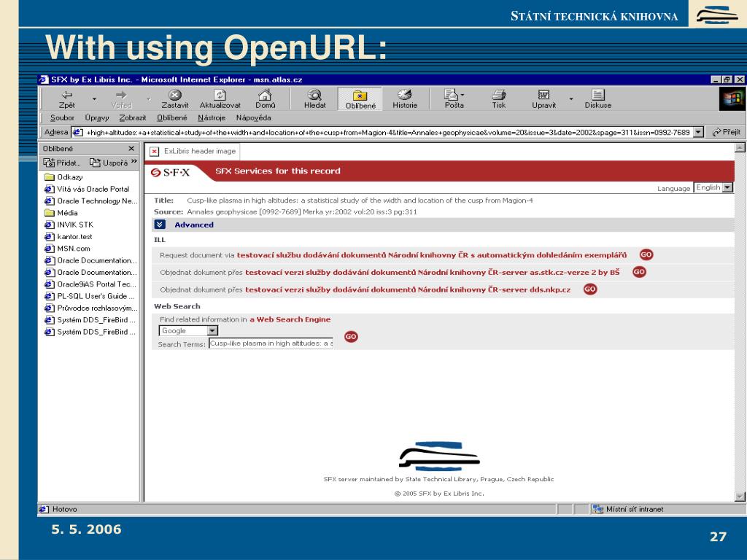
Task: Click the Vpřed forward arrow icon
Action: point(122,95)
